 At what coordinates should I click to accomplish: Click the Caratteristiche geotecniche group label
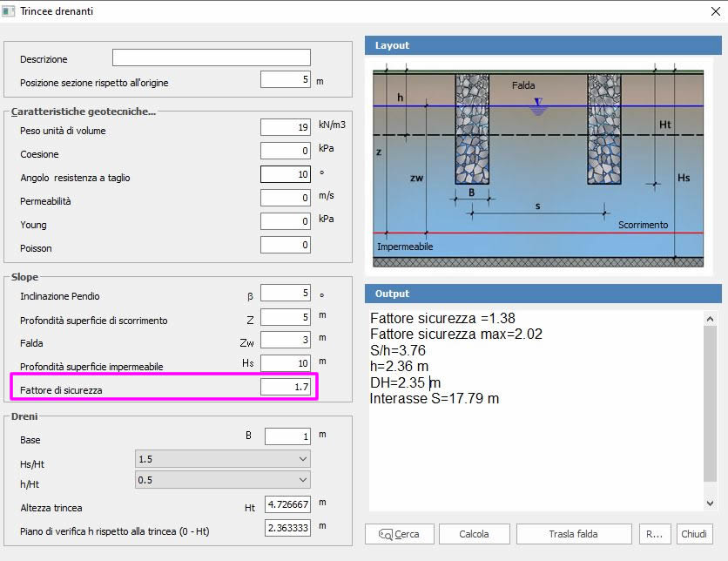tap(83, 112)
